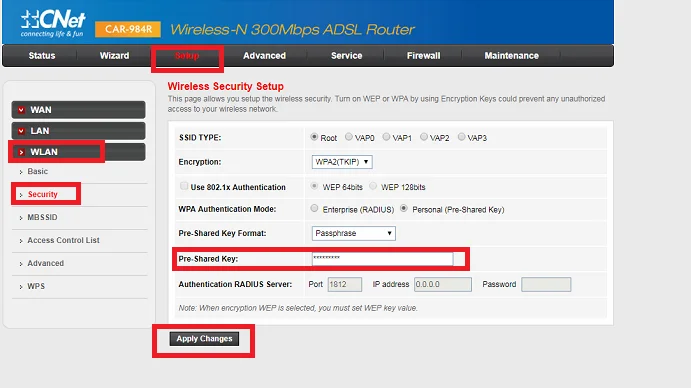Select WEP 64bits option
Viewport: 691px width, 388px height.
314,186
